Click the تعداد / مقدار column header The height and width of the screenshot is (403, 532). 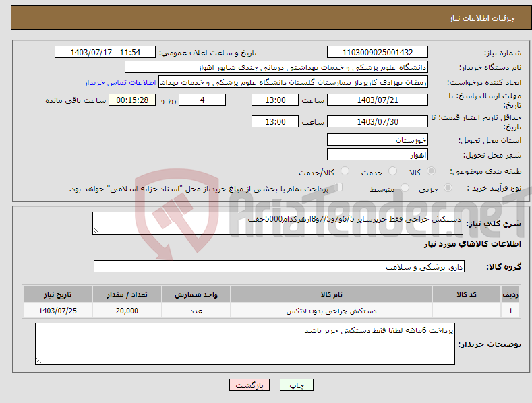[127, 294]
